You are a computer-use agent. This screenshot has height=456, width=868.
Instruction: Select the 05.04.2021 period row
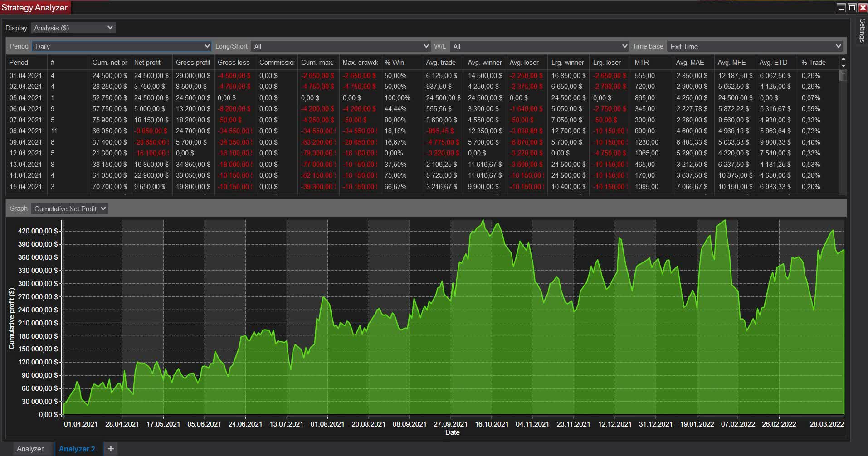423,98
